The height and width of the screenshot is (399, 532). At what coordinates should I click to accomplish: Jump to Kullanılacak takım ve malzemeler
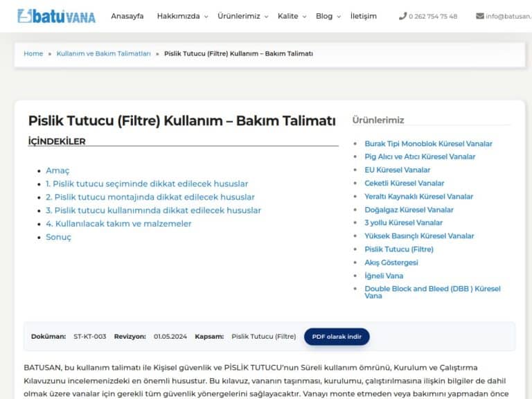pos(118,224)
